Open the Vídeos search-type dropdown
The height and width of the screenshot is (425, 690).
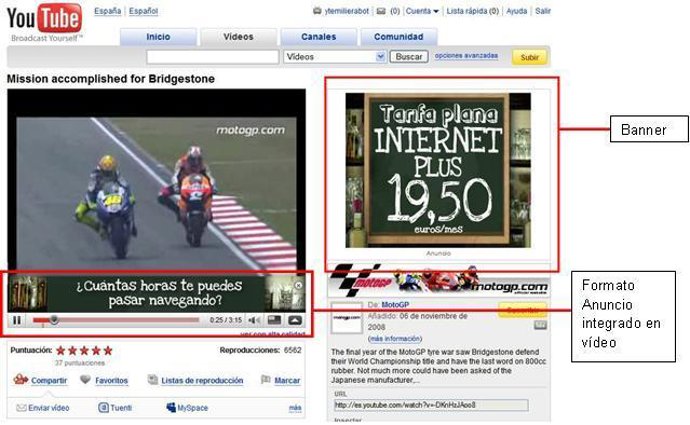(x=335, y=57)
